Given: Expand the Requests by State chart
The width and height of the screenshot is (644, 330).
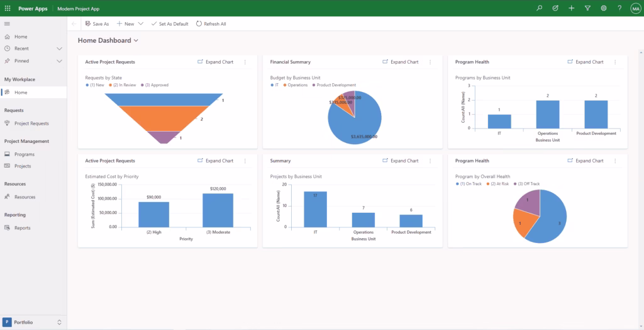Looking at the screenshot, I should 215,62.
